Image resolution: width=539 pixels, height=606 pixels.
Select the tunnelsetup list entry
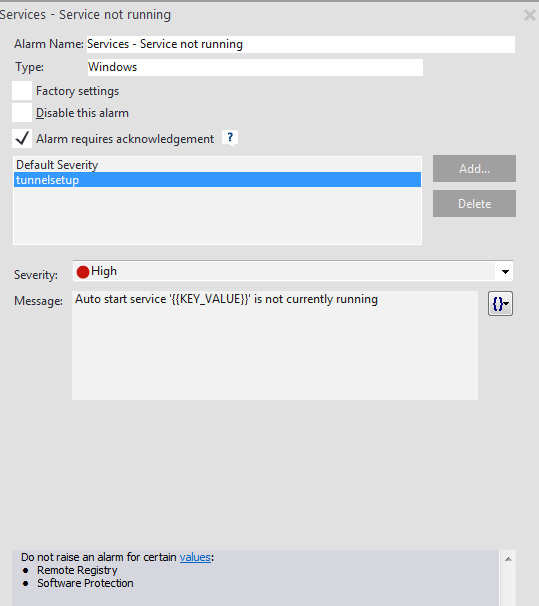tap(218, 180)
